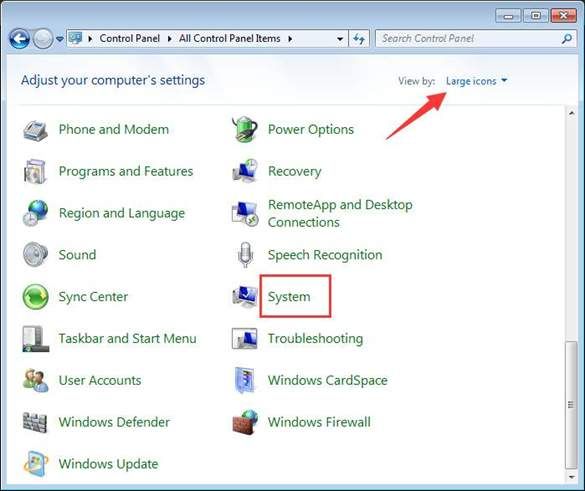Click the Region and Language globe icon
The width and height of the screenshot is (585, 491).
coord(35,213)
